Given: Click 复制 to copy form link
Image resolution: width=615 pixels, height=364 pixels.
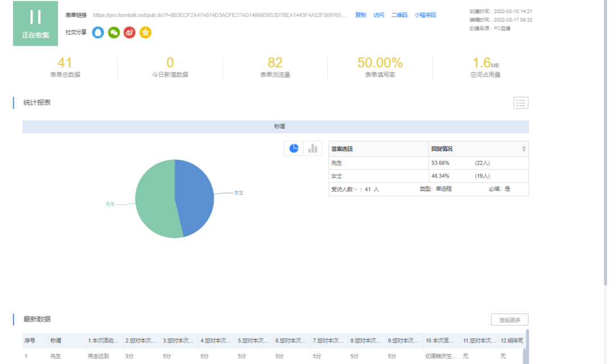Looking at the screenshot, I should point(360,15).
